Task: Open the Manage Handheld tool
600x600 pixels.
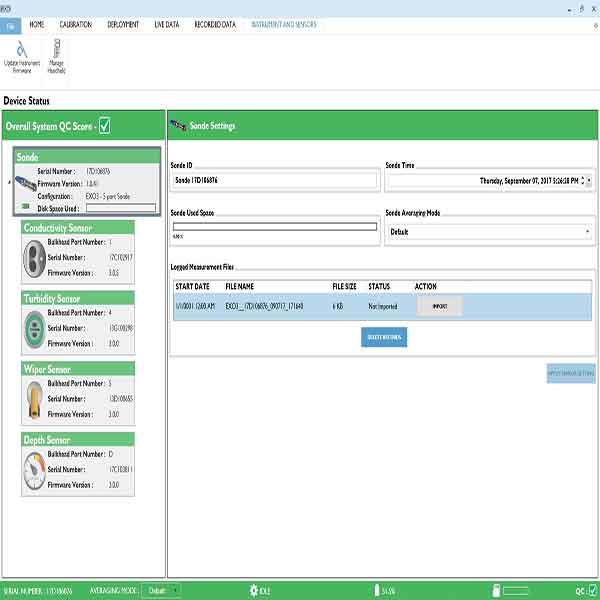Action: [x=57, y=48]
